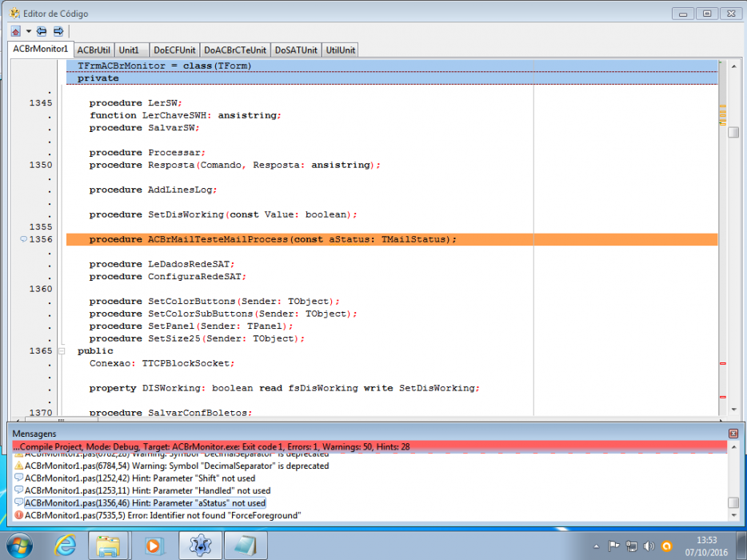
Task: Open the clock showing 13:53
Action: (706, 546)
